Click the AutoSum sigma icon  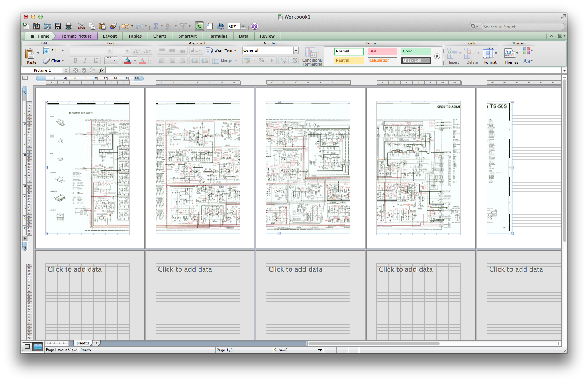coord(156,26)
